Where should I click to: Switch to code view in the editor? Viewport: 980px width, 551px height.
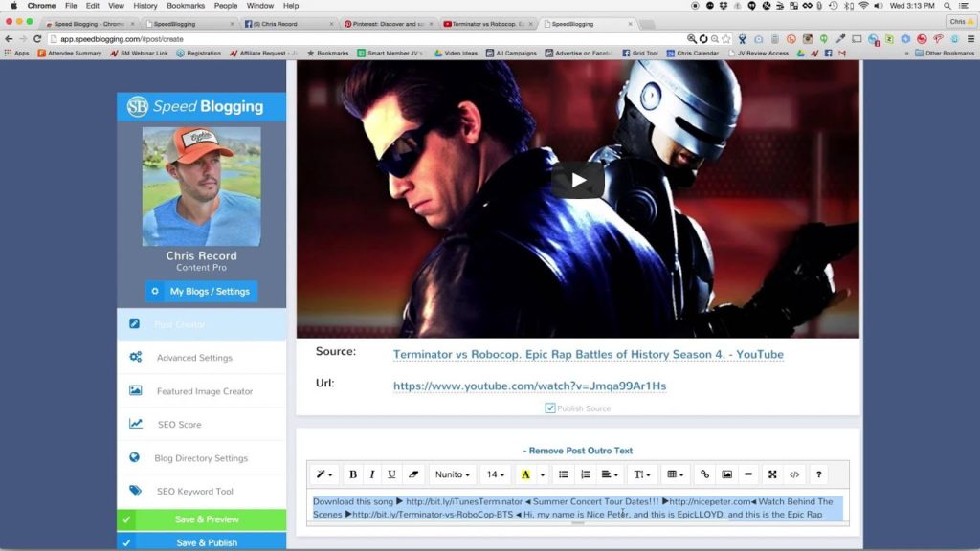(794, 474)
